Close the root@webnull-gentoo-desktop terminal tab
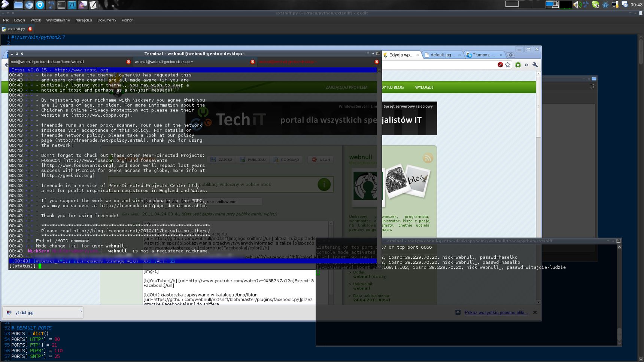Viewport: 644px width, 362px height. (128, 62)
